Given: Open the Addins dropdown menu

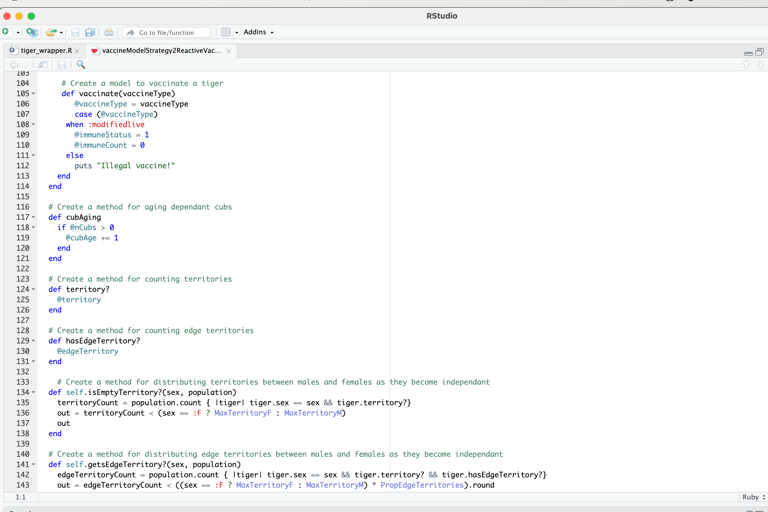Looking at the screenshot, I should [258, 32].
